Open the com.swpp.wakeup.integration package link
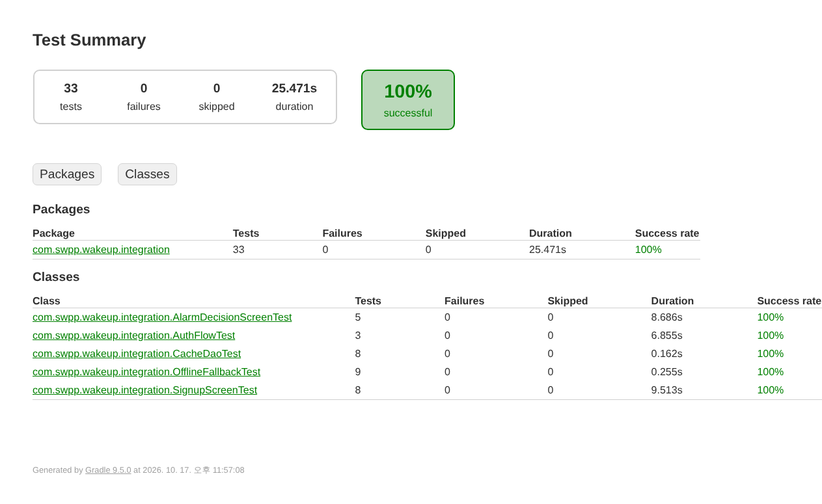822x504 pixels. pyautogui.click(x=101, y=250)
